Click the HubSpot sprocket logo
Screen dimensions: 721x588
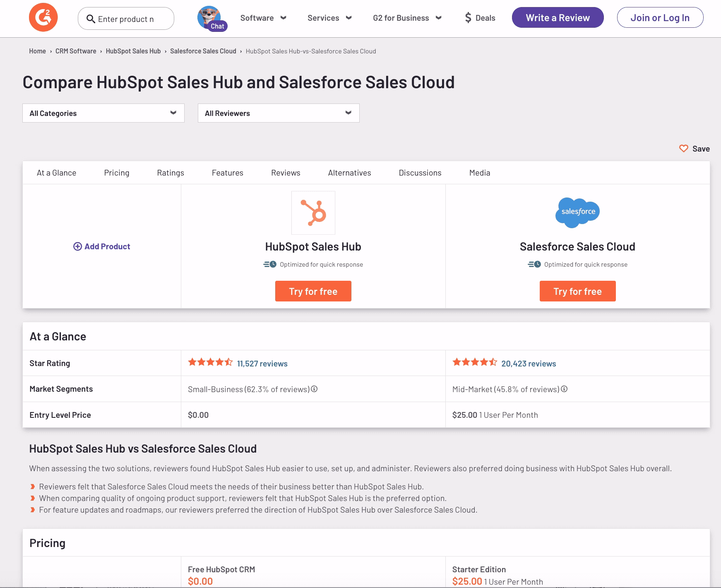click(313, 213)
